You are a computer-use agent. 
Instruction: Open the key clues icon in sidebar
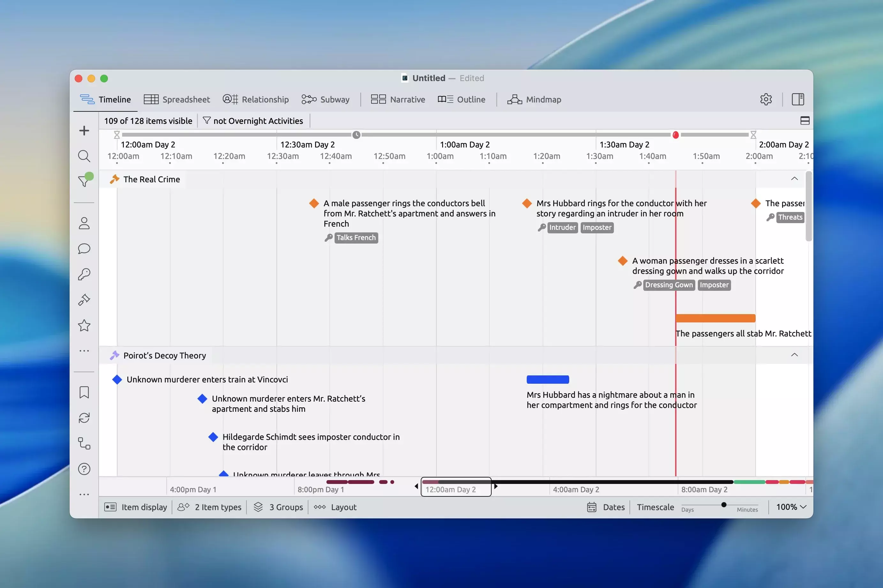[84, 274]
